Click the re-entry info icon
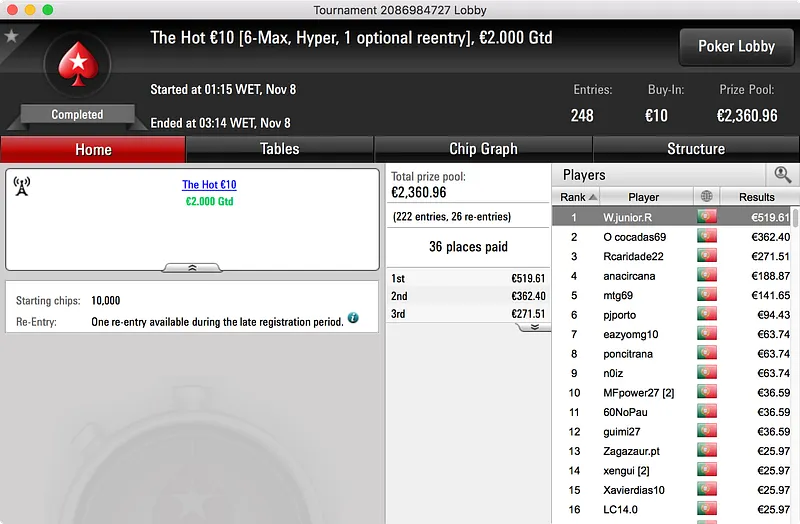Viewport: 800px width, 524px height. point(353,318)
